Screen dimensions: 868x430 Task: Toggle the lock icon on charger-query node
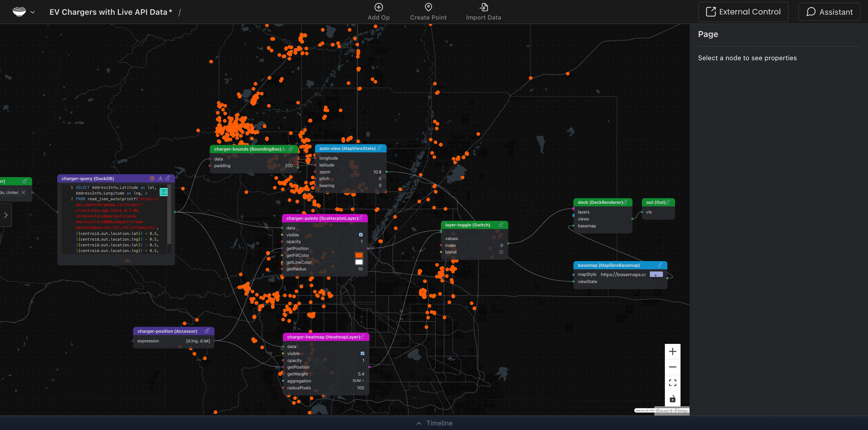click(x=168, y=178)
